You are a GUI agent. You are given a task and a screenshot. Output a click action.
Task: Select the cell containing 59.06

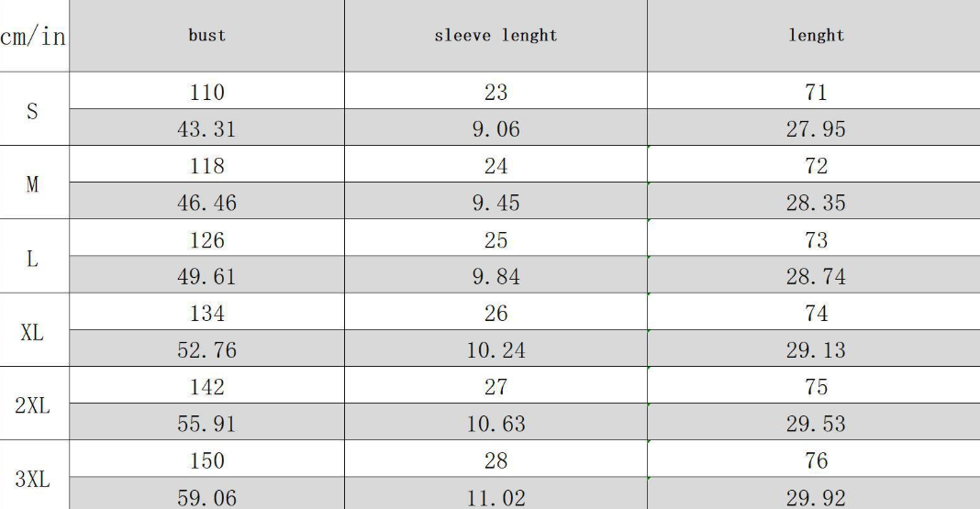[206, 493]
